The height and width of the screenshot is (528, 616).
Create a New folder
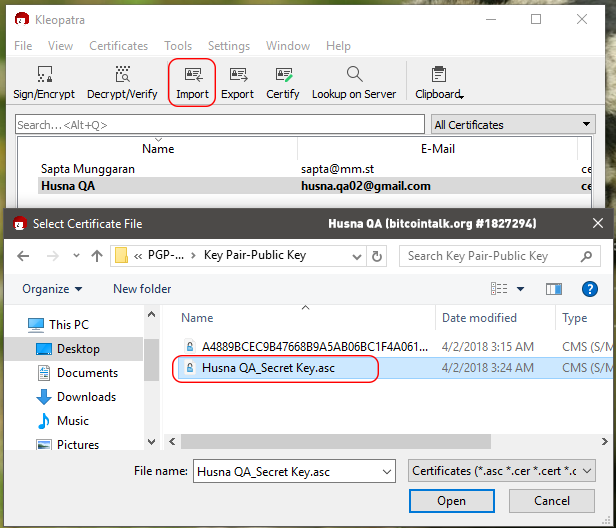(142, 289)
